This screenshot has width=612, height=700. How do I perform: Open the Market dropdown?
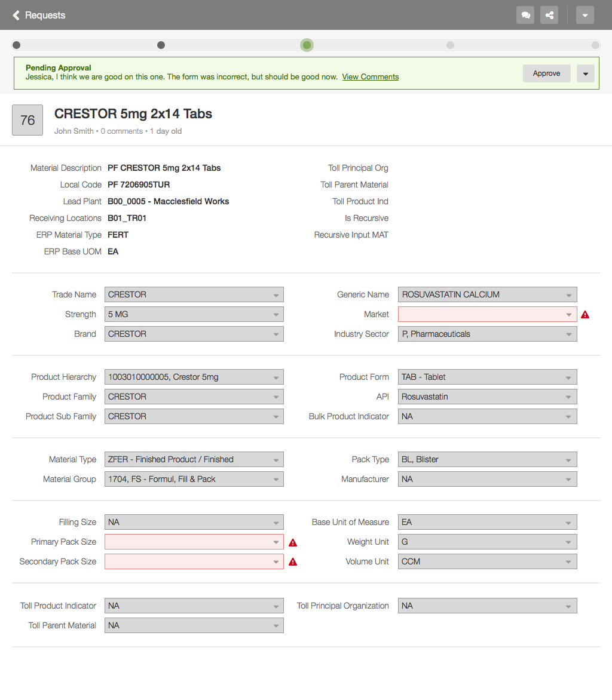click(x=487, y=314)
